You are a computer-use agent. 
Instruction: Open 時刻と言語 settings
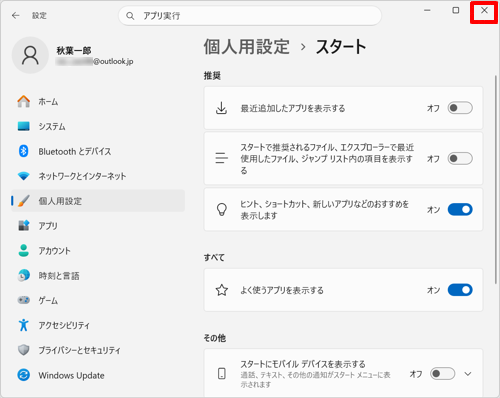pyautogui.click(x=98, y=276)
